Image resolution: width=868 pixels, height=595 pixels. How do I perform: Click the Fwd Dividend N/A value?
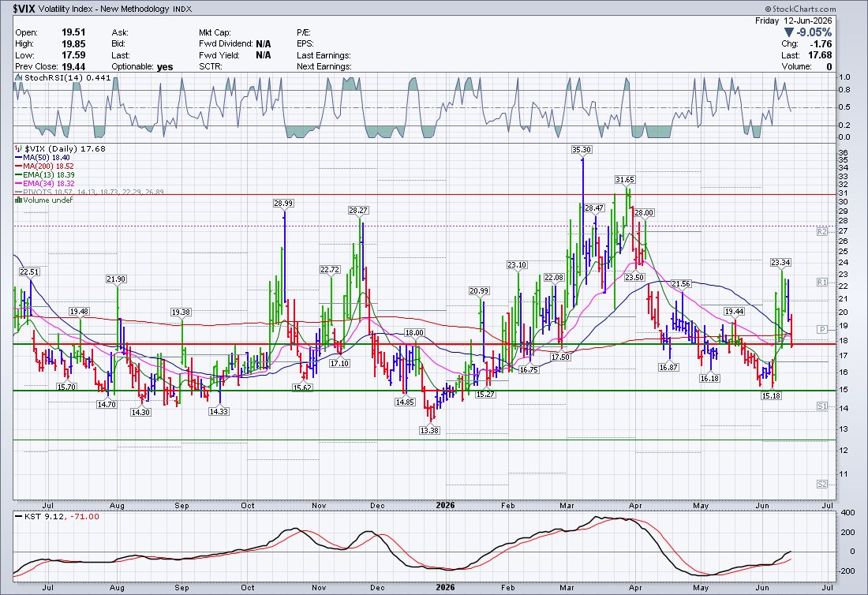(264, 43)
